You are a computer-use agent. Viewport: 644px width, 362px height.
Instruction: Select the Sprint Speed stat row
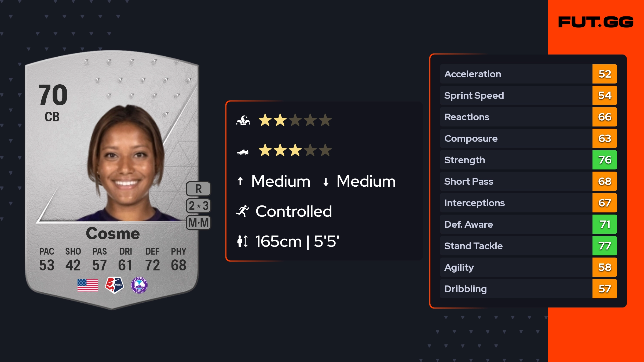click(516, 95)
